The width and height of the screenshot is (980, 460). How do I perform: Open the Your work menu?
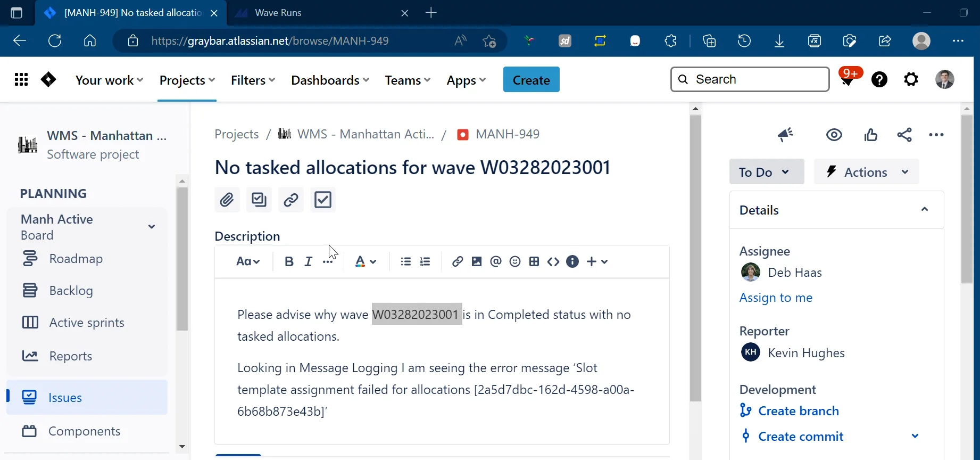(x=110, y=80)
